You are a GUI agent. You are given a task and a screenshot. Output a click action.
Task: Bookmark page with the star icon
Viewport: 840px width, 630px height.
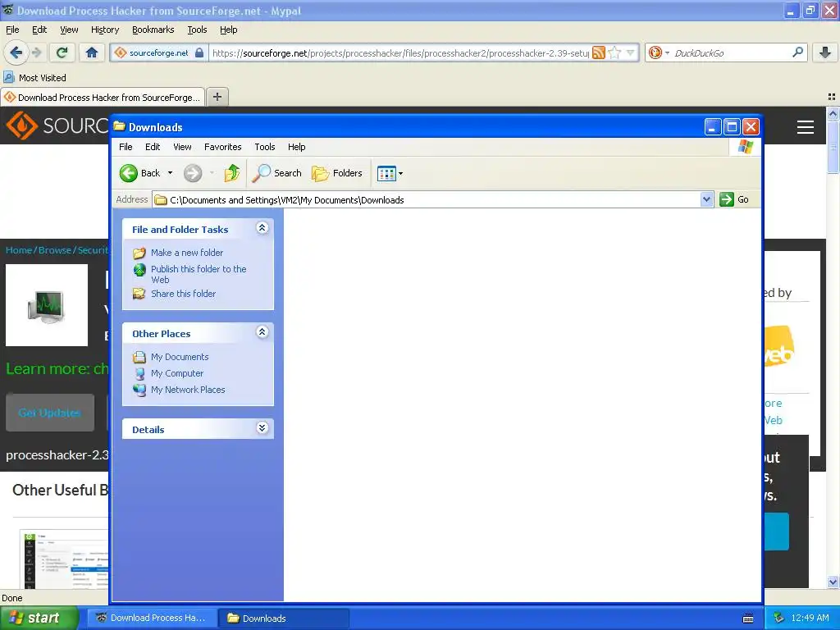pos(615,52)
